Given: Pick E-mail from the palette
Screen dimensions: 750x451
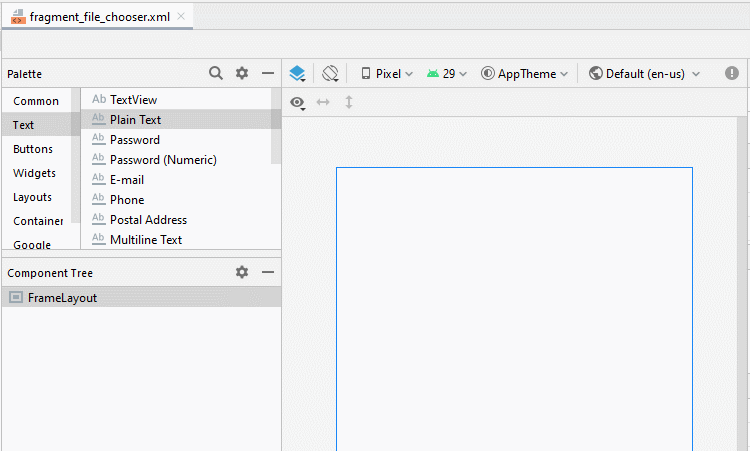Looking at the screenshot, I should coord(176,180).
